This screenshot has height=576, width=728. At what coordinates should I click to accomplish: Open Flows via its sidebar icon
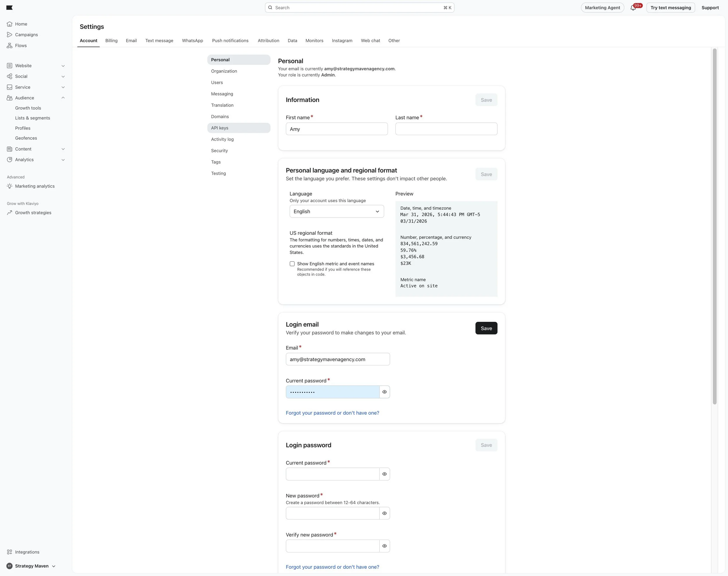point(9,45)
